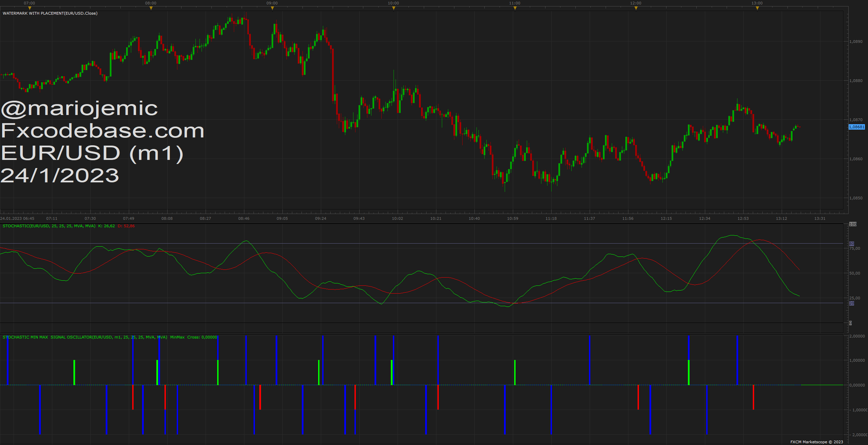This screenshot has height=445, width=868.
Task: Click the 08:27 time axis label
Action: point(205,218)
